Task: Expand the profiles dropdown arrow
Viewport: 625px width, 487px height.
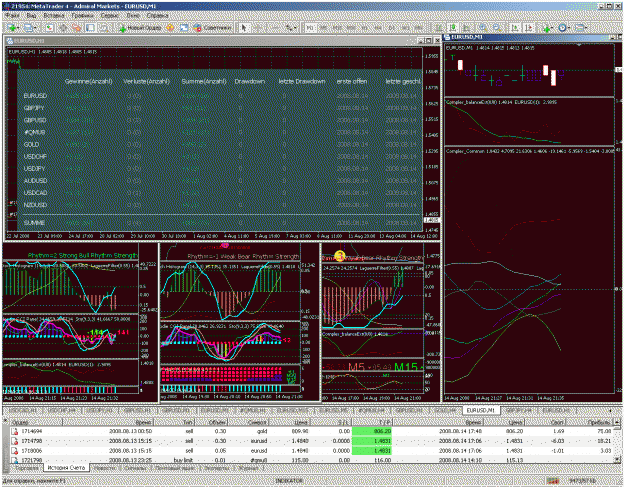Action: click(35, 28)
